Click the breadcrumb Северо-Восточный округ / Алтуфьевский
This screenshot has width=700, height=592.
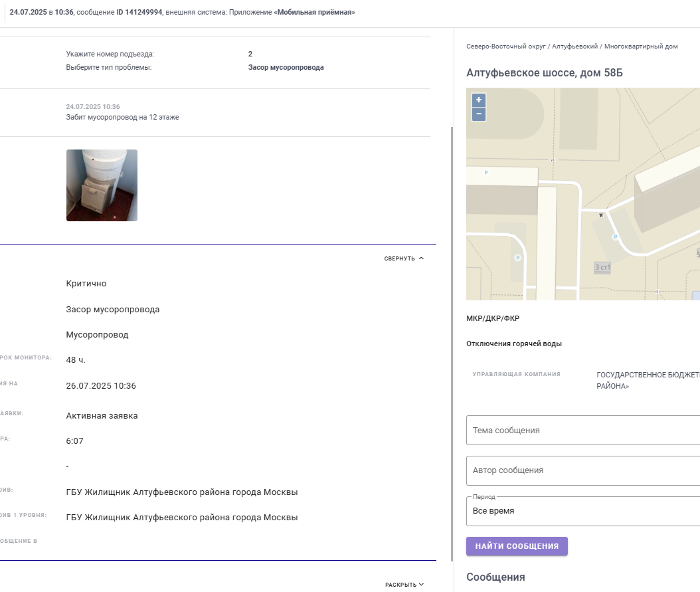coord(532,47)
